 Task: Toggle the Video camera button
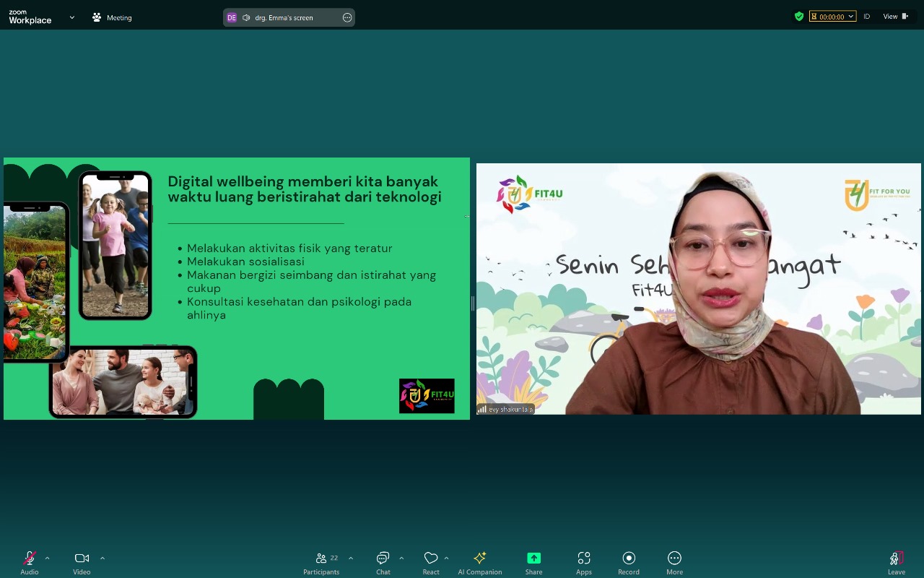point(82,558)
